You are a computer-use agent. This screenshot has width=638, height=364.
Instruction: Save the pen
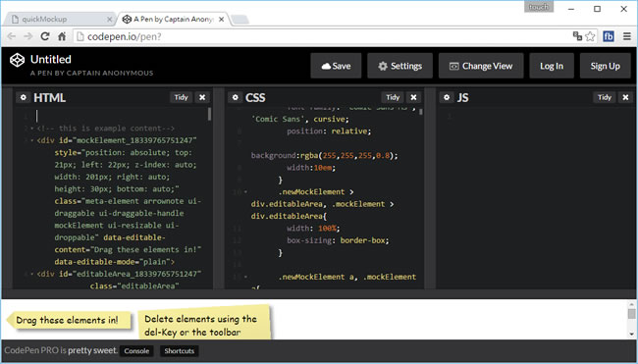pos(336,66)
